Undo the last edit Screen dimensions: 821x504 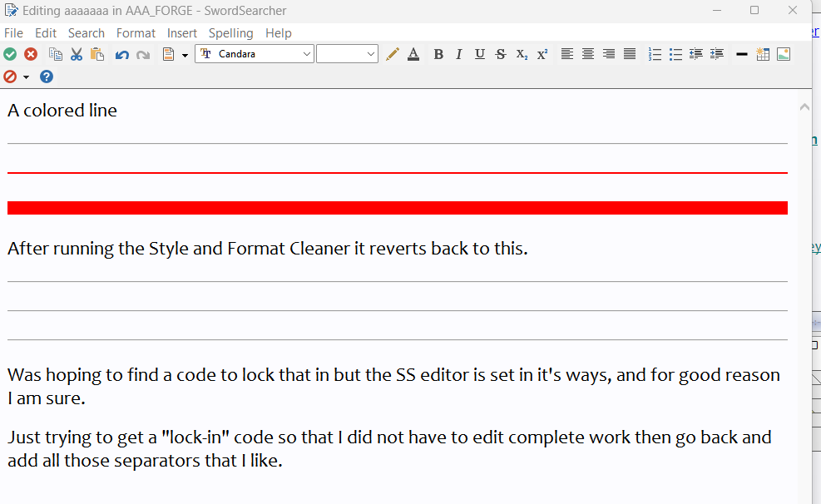pyautogui.click(x=122, y=55)
